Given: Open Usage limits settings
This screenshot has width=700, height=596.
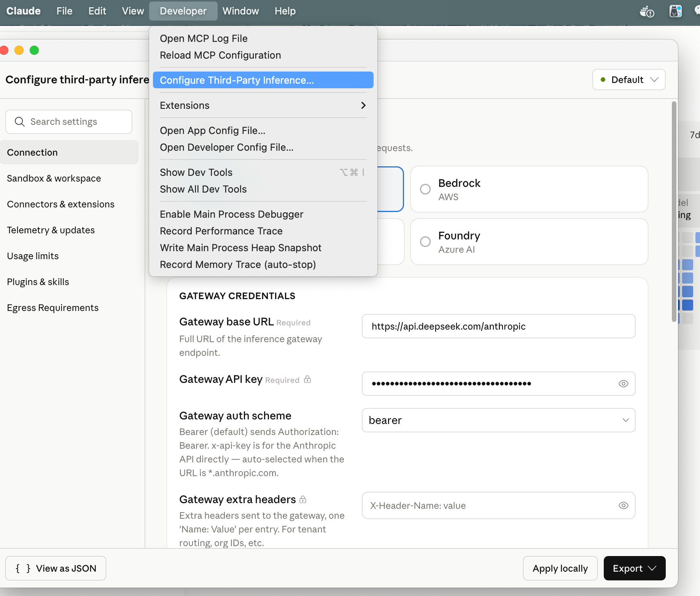Looking at the screenshot, I should 69,256.
